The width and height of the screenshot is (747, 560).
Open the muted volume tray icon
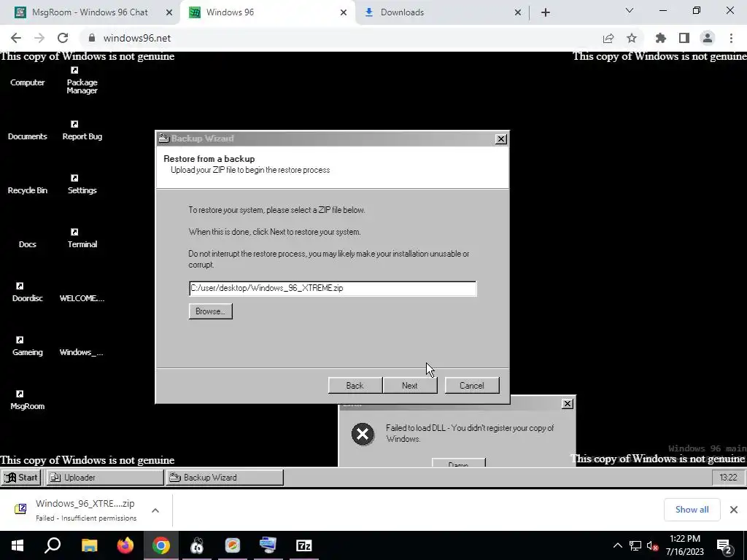click(652, 545)
